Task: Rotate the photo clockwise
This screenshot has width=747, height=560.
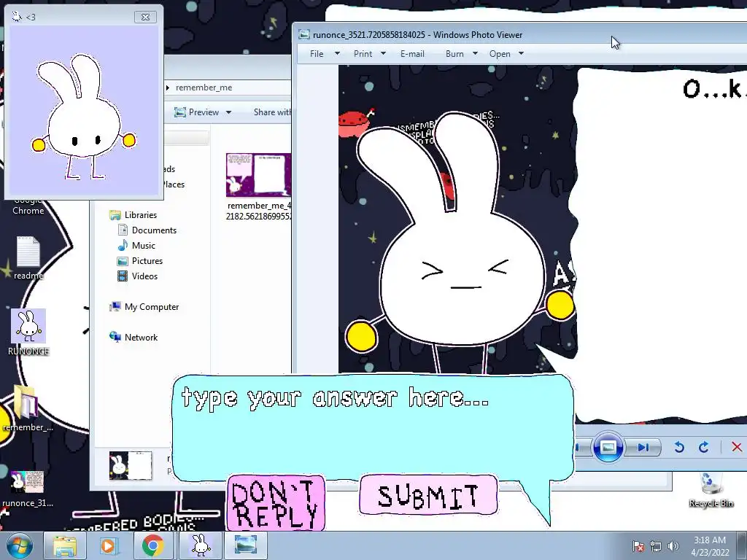Action: [x=704, y=447]
